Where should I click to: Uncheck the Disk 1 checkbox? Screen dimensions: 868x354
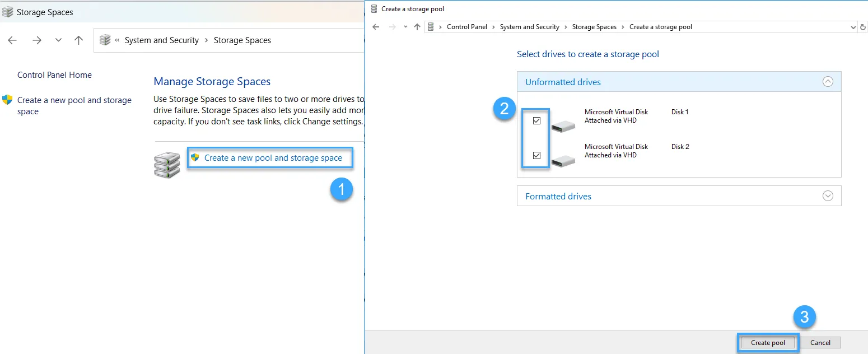point(536,120)
